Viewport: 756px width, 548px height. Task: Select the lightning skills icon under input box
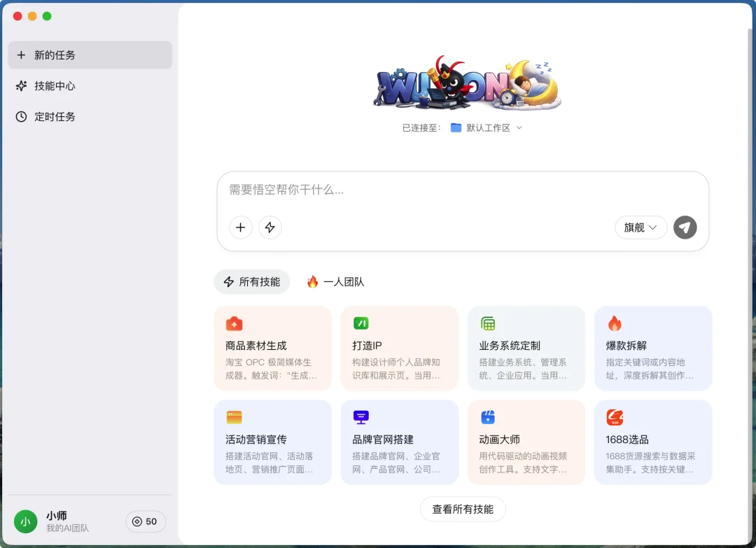click(x=270, y=227)
